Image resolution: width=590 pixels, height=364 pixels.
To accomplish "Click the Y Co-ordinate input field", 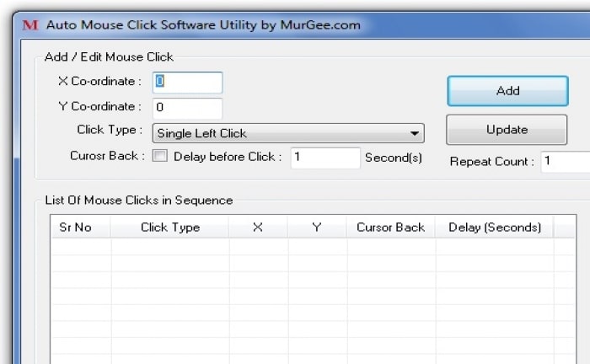I will pos(187,109).
